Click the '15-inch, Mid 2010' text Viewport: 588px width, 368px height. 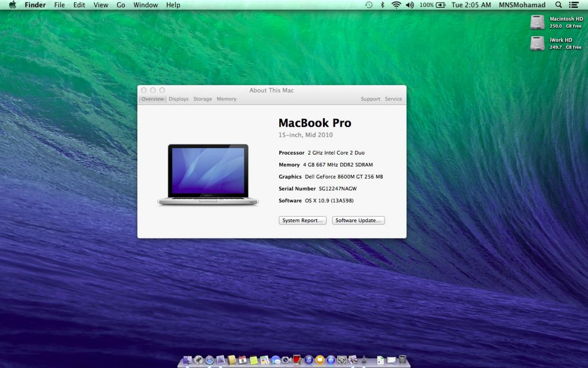(x=306, y=135)
